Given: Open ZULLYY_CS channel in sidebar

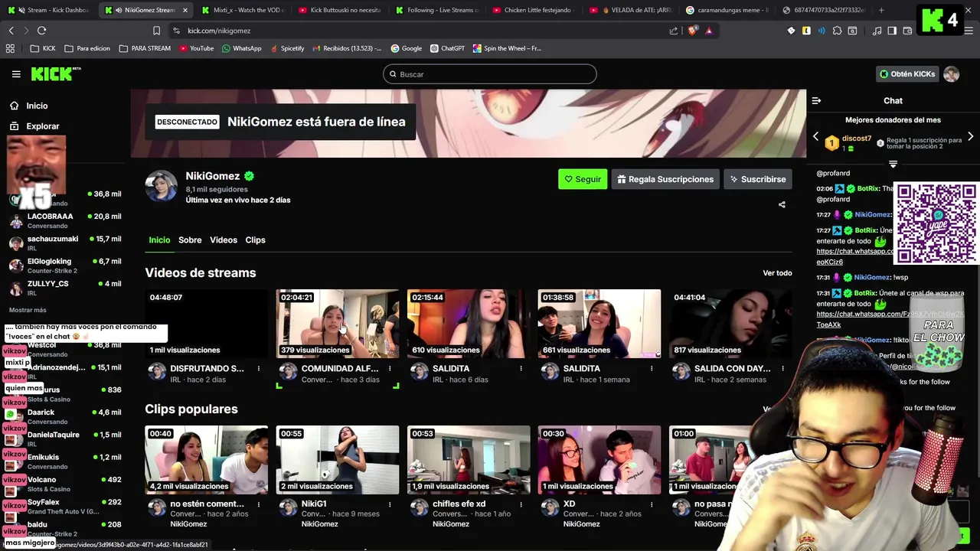Looking at the screenshot, I should [x=65, y=288].
